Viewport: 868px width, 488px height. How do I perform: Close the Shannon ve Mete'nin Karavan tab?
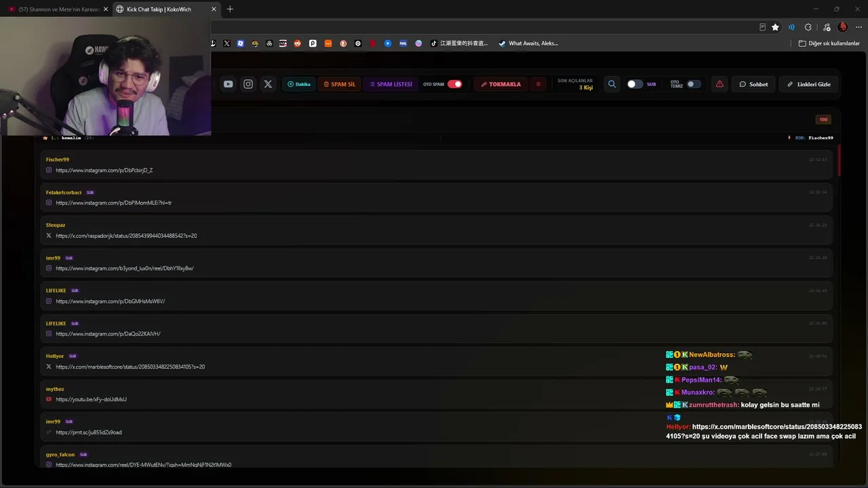(x=105, y=9)
